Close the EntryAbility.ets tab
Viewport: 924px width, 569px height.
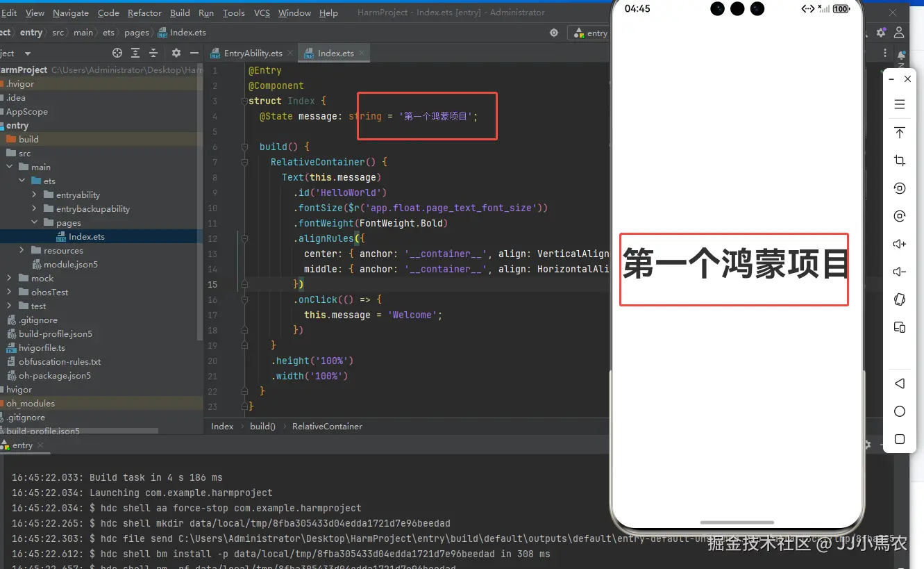(x=291, y=53)
